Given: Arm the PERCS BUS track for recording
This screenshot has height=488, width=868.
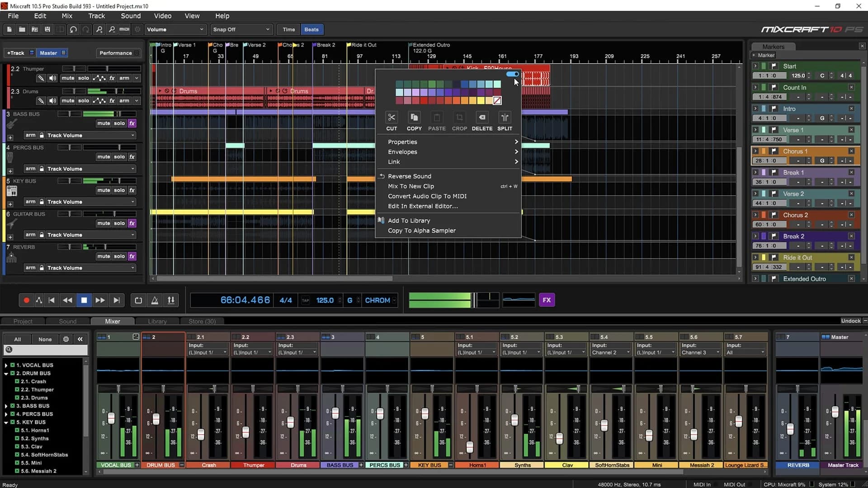Looking at the screenshot, I should click(30, 169).
